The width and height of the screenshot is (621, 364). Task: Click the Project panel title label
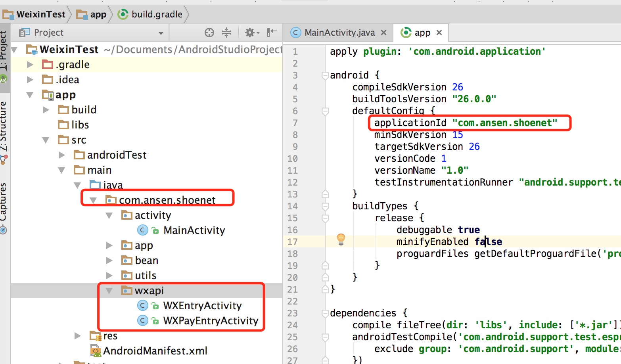click(x=49, y=33)
